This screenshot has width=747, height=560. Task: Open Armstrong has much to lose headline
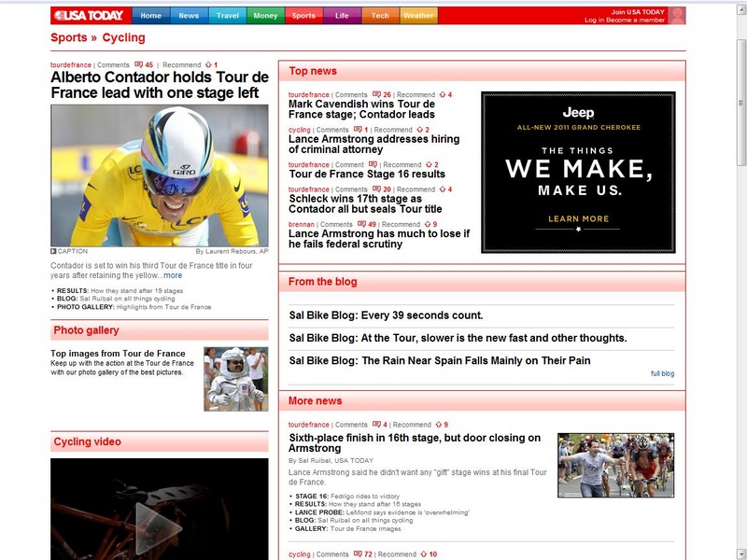pos(379,239)
